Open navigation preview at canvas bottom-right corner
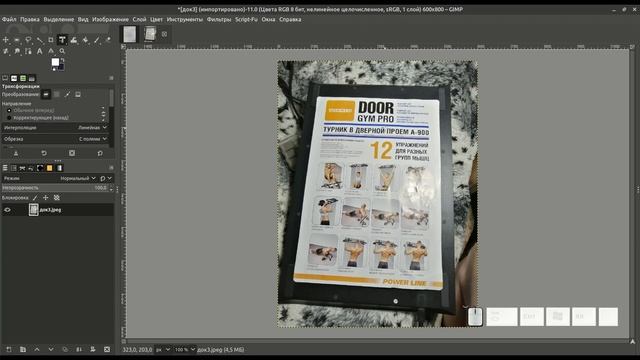The height and width of the screenshot is (360, 640). 632,342
